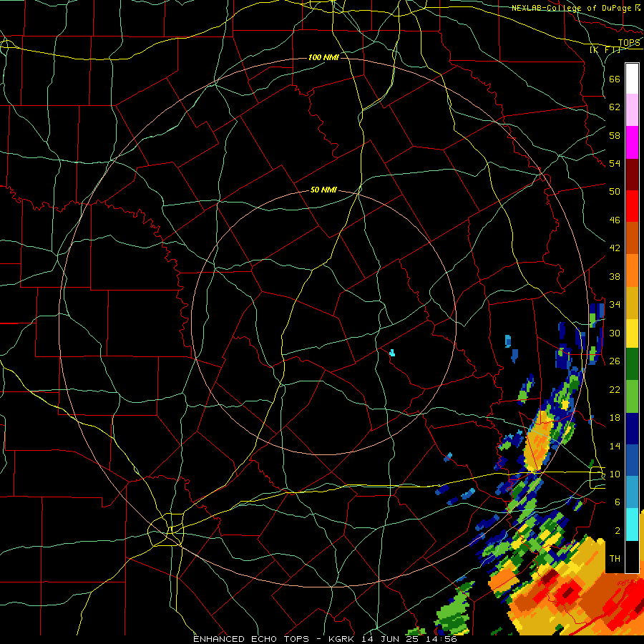Click the bright red swatch on the scale
Image resolution: width=644 pixels, height=644 pixels.
(x=632, y=206)
